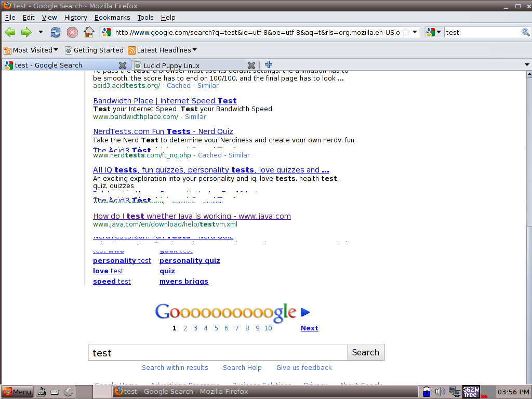Show pages Similar to acid3.acidtests.org
This screenshot has width=532, height=399.
pyautogui.click(x=208, y=86)
